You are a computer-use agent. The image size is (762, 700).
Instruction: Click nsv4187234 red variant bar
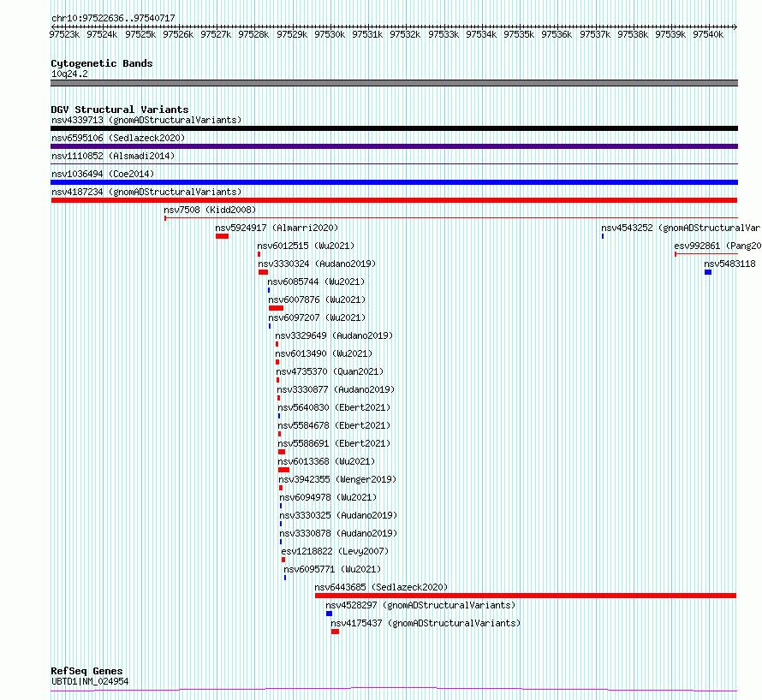pyautogui.click(x=394, y=200)
